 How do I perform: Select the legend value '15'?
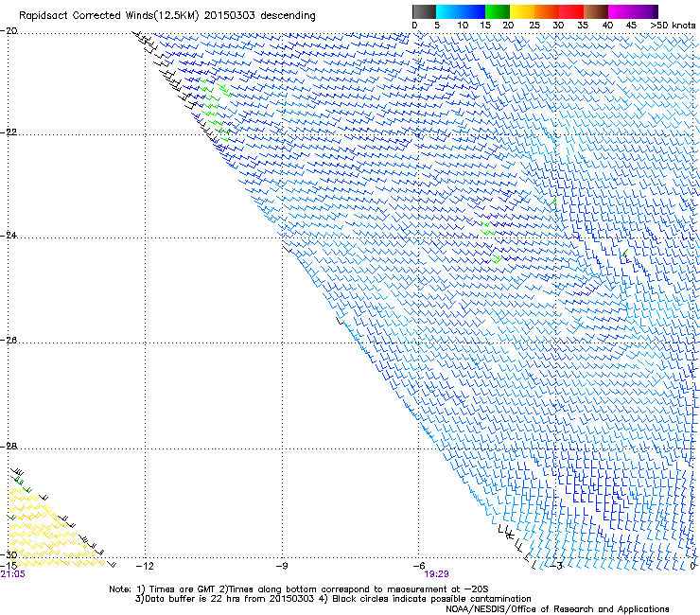coord(485,26)
